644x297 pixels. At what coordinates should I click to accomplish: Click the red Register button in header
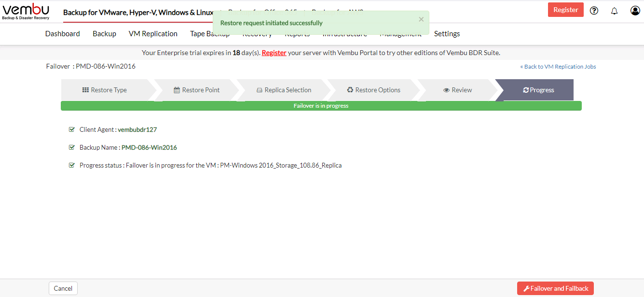coord(566,10)
